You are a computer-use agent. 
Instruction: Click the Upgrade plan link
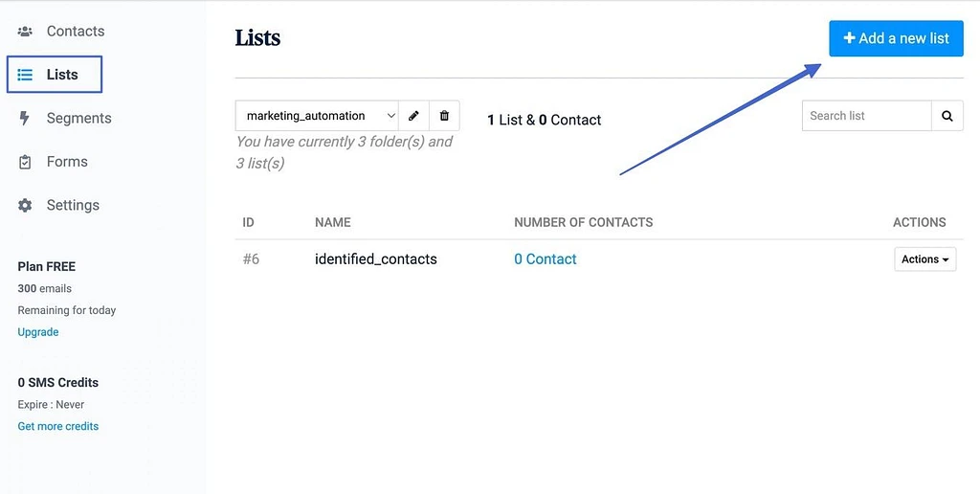point(38,332)
